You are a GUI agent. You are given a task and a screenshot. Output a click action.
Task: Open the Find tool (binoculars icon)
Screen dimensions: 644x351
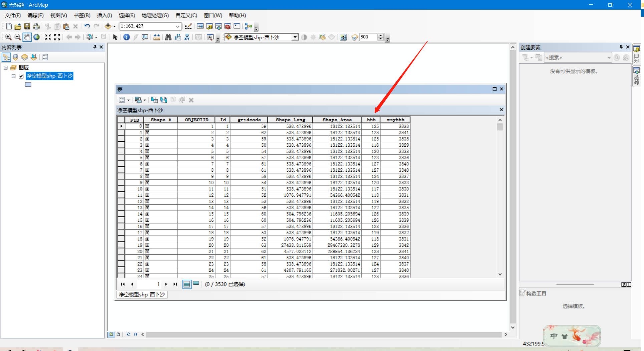click(x=168, y=37)
